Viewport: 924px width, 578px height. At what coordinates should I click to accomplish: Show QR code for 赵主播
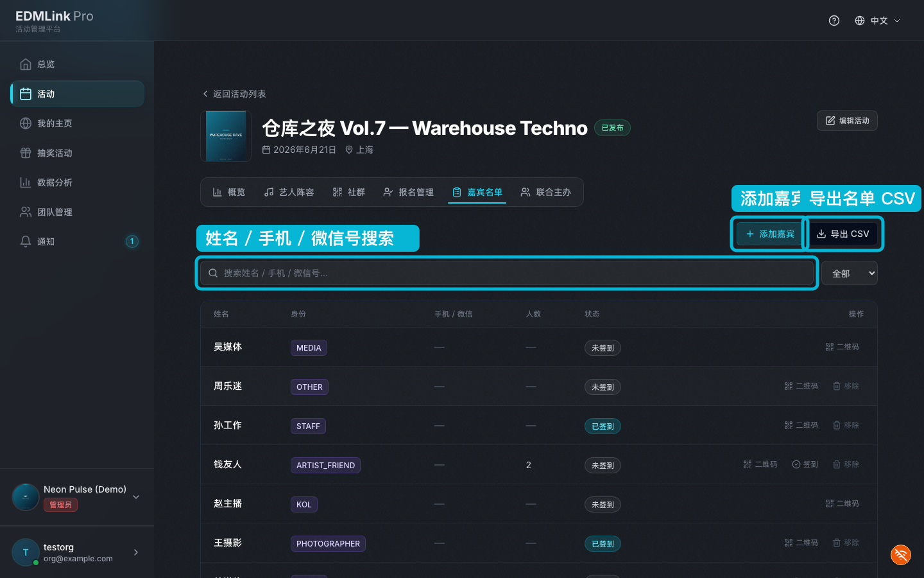[843, 504]
